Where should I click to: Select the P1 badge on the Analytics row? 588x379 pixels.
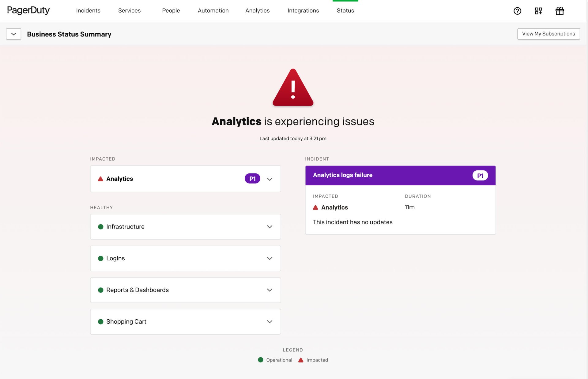tap(252, 178)
